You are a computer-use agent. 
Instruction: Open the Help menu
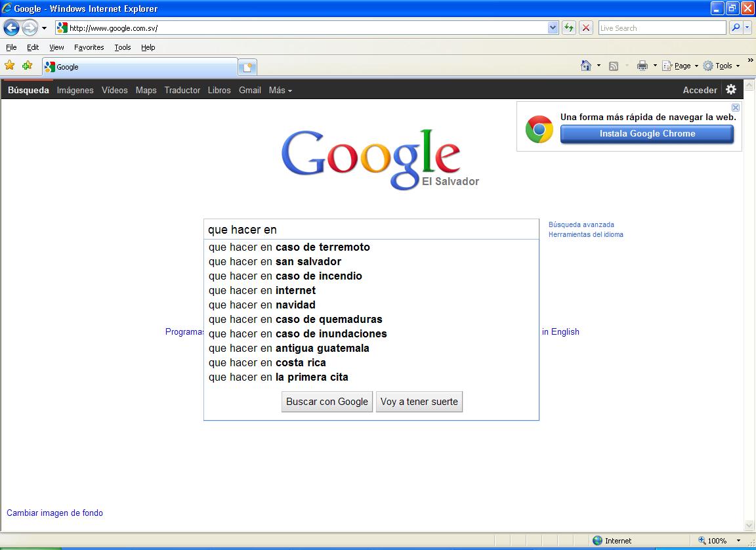click(148, 47)
